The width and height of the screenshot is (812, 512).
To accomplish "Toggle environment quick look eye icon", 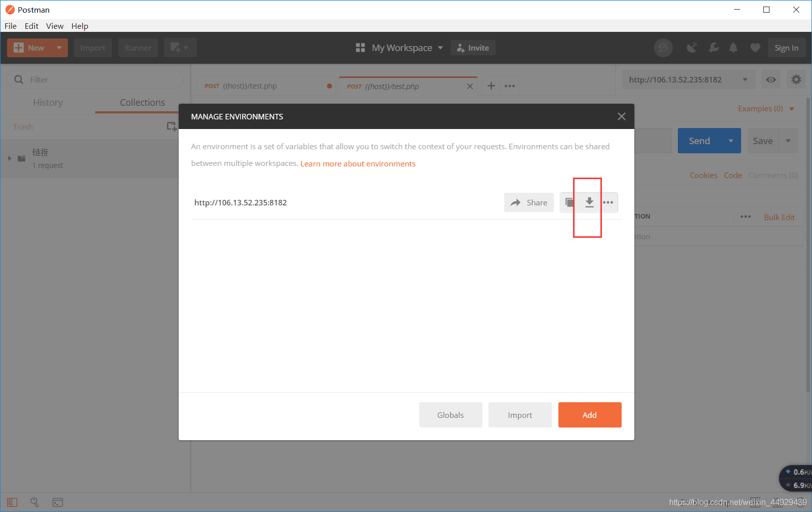I will click(x=770, y=79).
